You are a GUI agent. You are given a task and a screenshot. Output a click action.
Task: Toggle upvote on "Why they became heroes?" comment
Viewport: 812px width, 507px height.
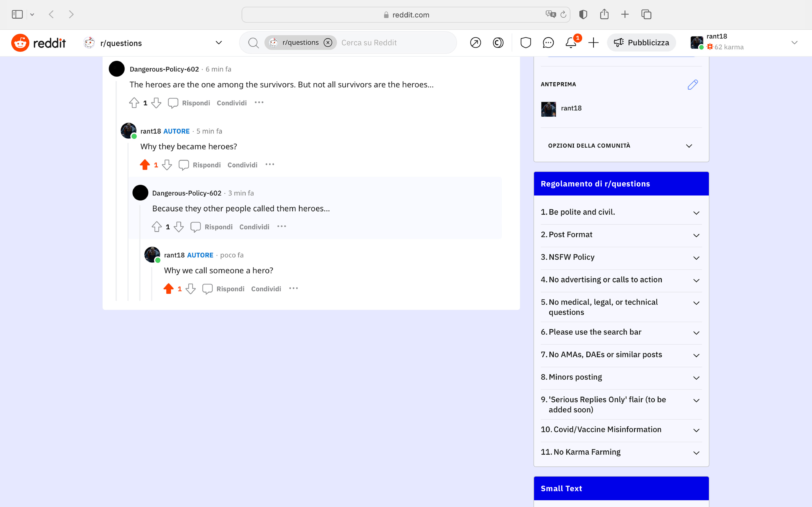(x=145, y=165)
